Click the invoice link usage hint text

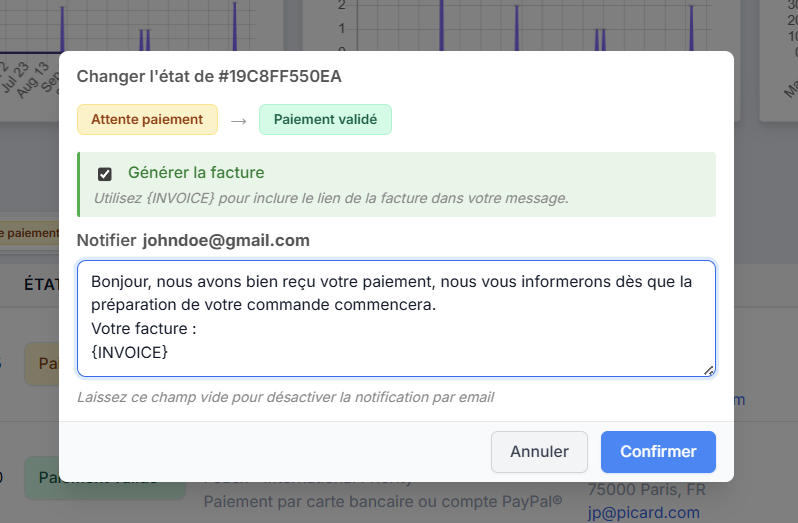coord(331,198)
